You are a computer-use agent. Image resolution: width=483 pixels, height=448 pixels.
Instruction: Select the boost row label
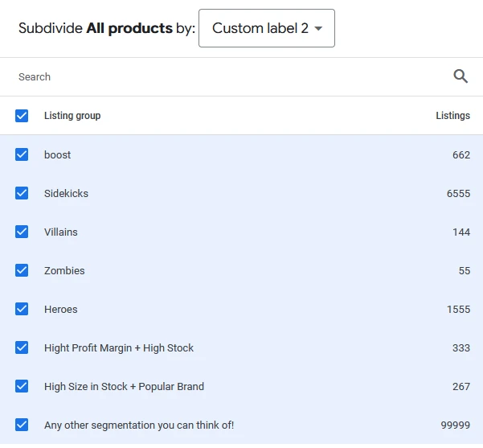pyautogui.click(x=57, y=154)
